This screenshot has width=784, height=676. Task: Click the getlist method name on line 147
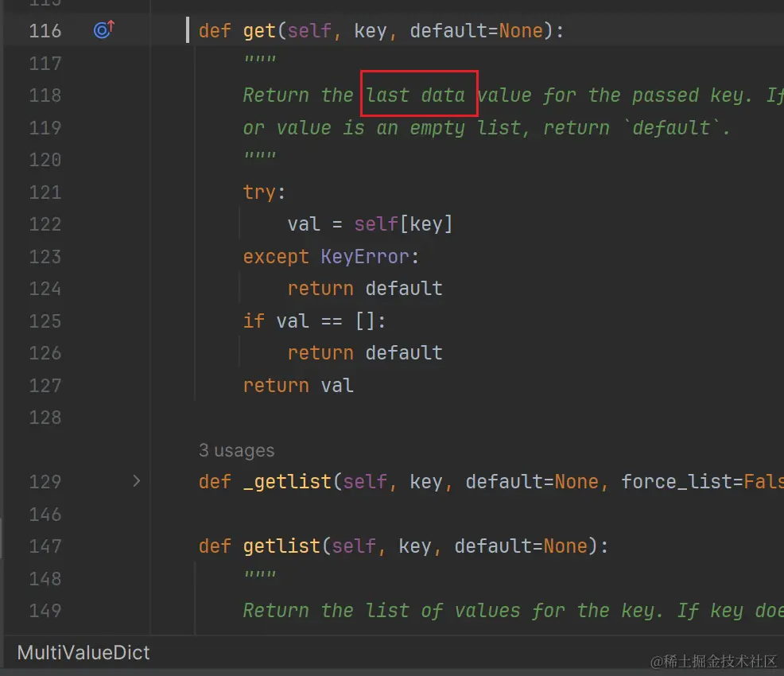click(281, 546)
